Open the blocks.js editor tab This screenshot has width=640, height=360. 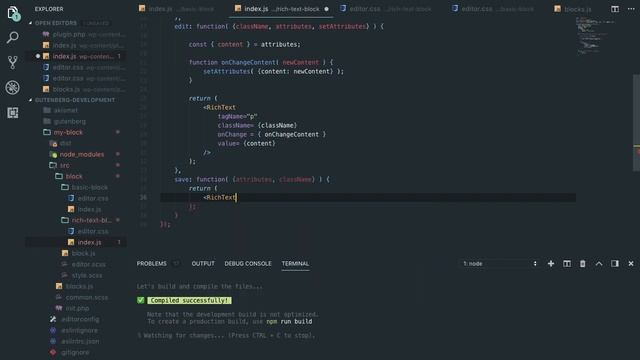click(573, 9)
